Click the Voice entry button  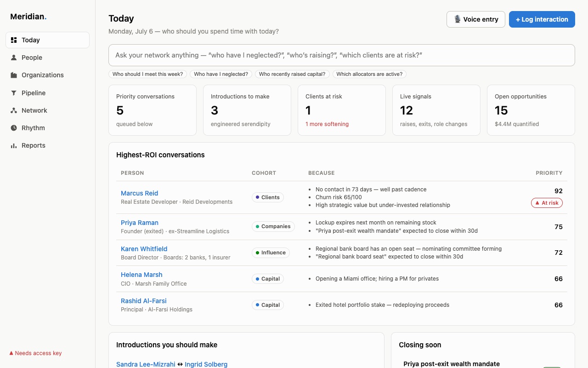[476, 19]
